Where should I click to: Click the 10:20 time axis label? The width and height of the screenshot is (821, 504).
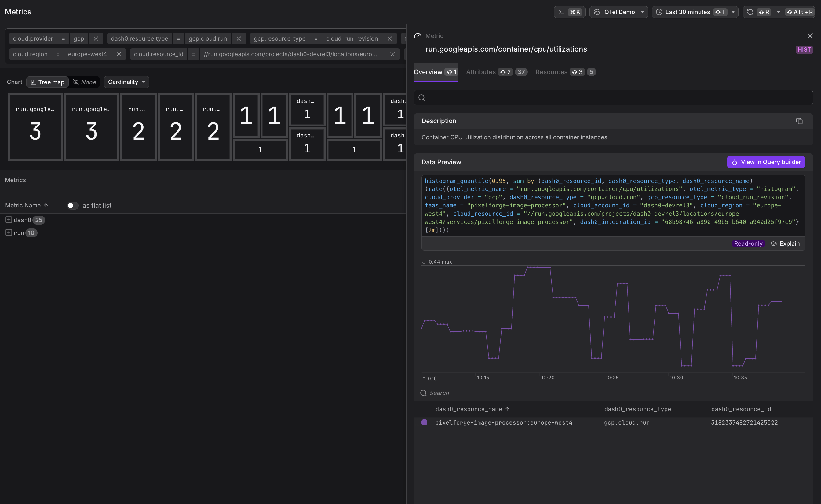point(547,378)
